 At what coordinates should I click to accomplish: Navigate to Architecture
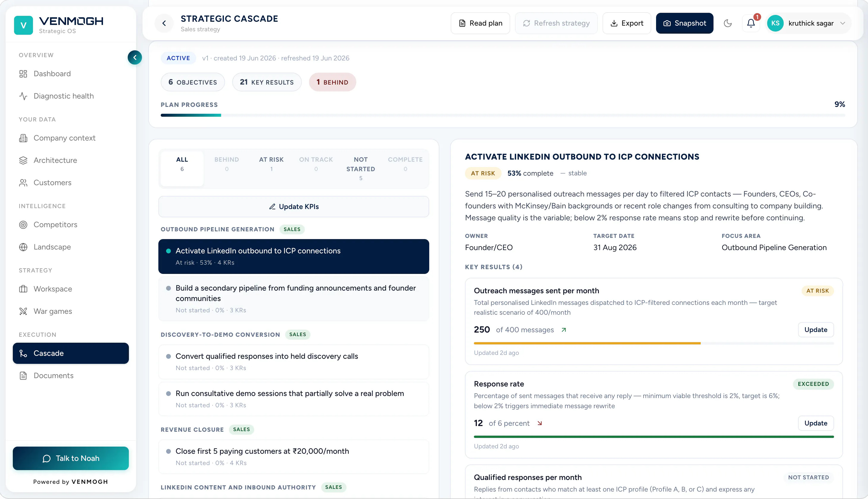coord(71,160)
